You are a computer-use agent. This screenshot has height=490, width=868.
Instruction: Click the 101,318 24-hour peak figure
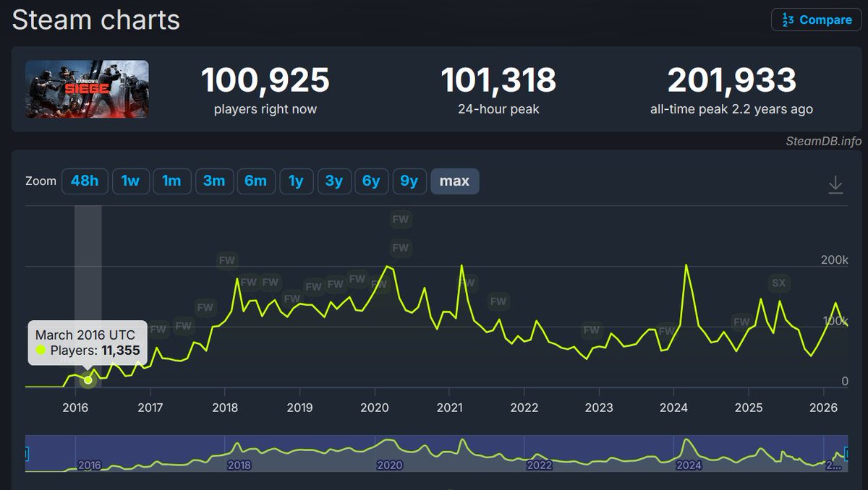tap(498, 80)
